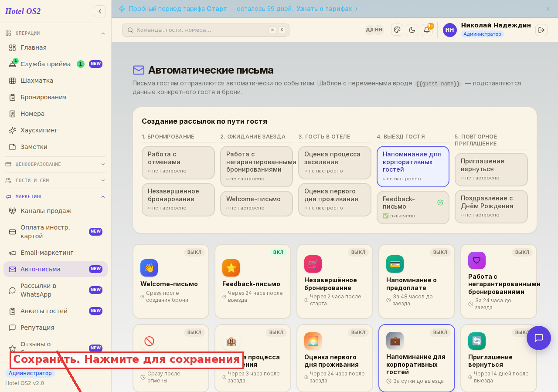This screenshot has width=558, height=392.
Task: Open Заметки in sidebar
Action: 56,147
